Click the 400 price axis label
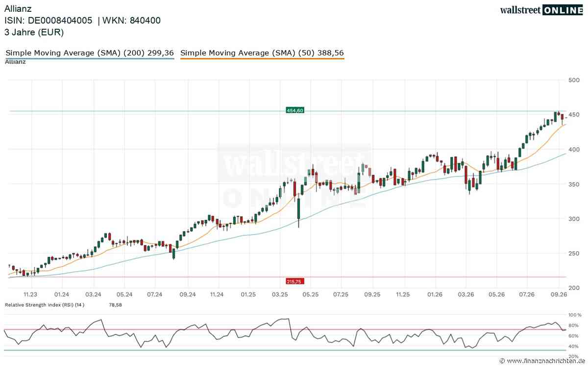 coord(574,150)
